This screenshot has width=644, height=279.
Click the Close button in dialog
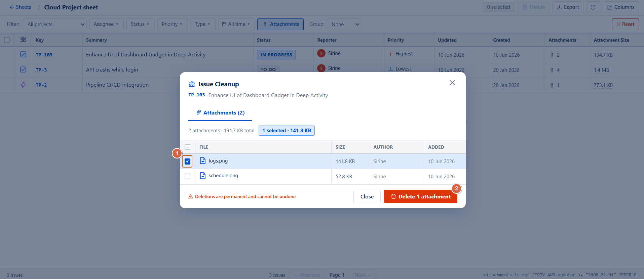367,196
